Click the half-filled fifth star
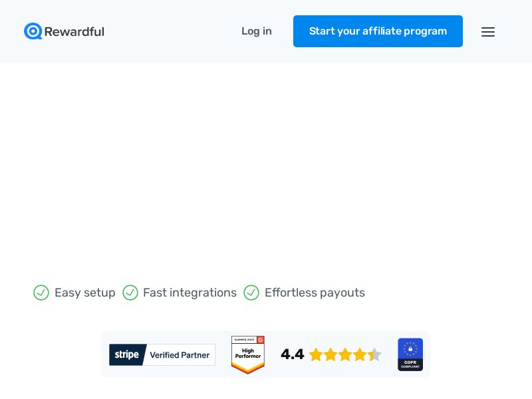 pos(375,354)
